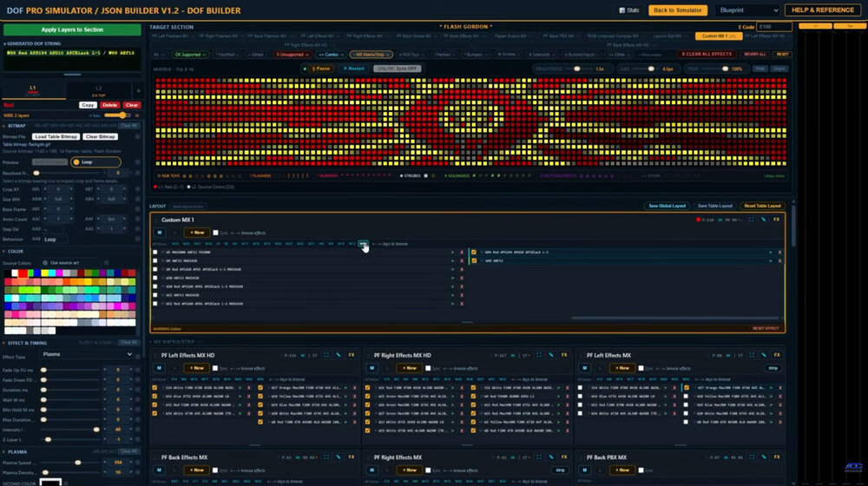
Task: Expand PF Right Effects MX HD fullscreen
Action: (x=539, y=355)
